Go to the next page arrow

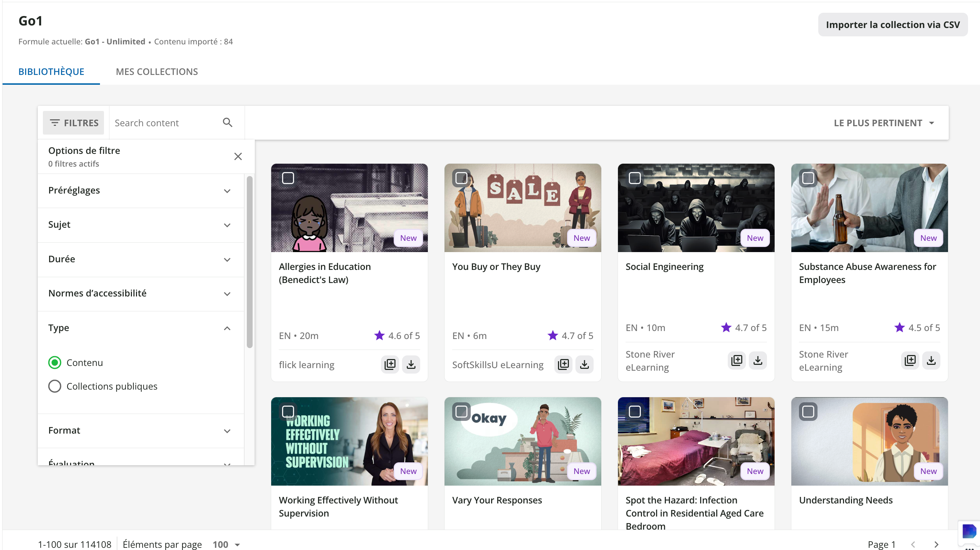[936, 544]
